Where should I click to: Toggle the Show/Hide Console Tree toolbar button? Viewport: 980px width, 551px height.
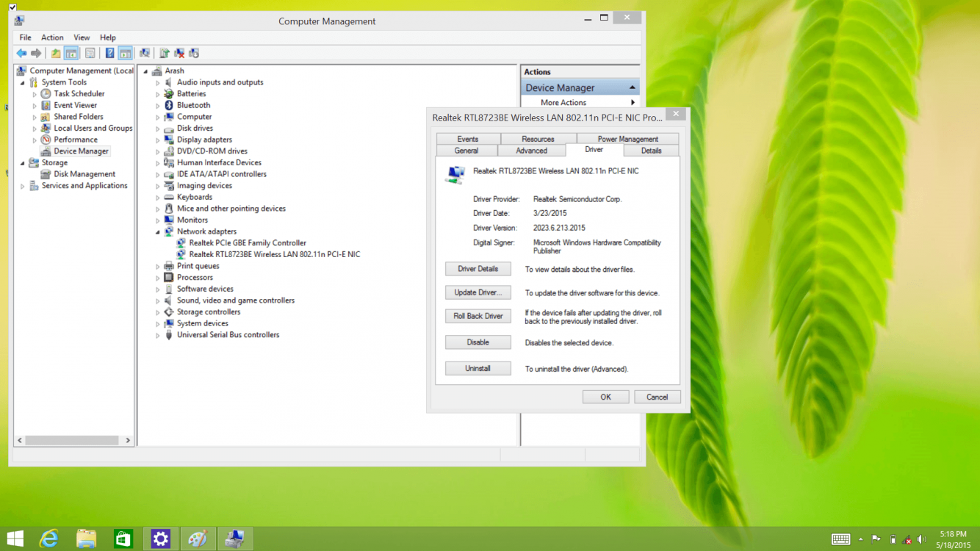pos(71,53)
